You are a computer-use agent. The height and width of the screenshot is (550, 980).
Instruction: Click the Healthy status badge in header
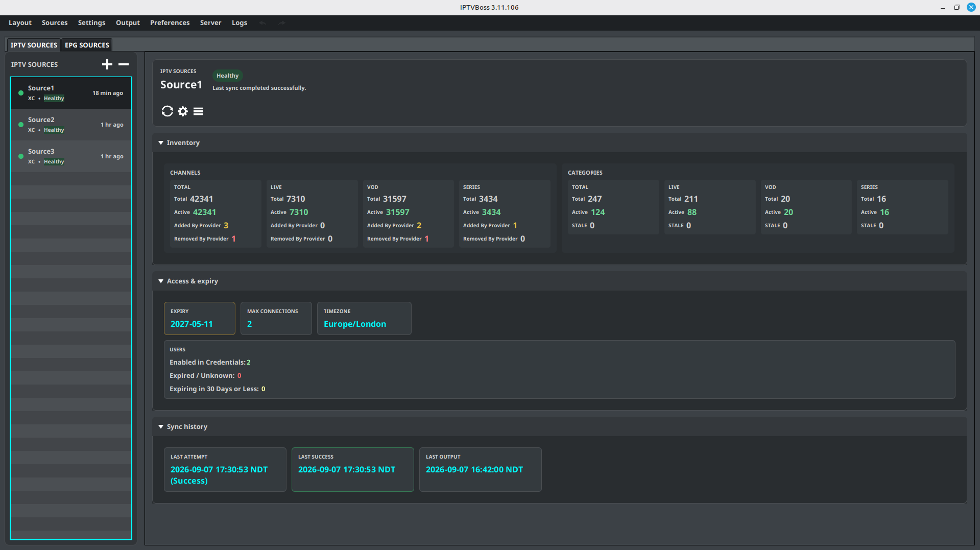coord(227,76)
